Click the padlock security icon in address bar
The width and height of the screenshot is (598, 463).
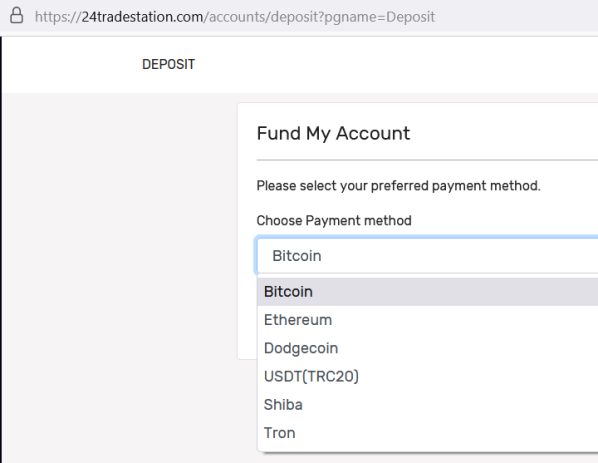click(16, 16)
